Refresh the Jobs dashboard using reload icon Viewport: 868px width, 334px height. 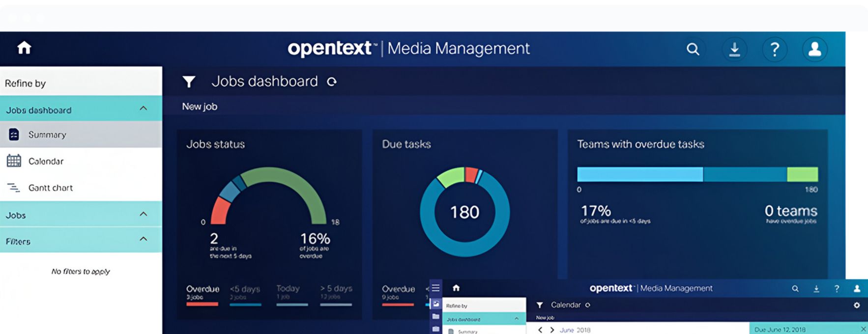(x=332, y=82)
